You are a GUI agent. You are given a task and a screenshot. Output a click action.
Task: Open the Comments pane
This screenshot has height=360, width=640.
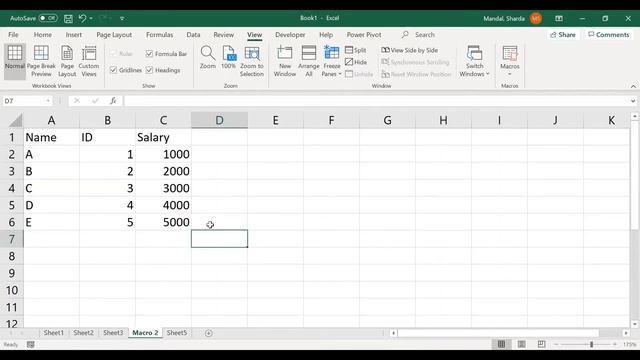point(609,35)
